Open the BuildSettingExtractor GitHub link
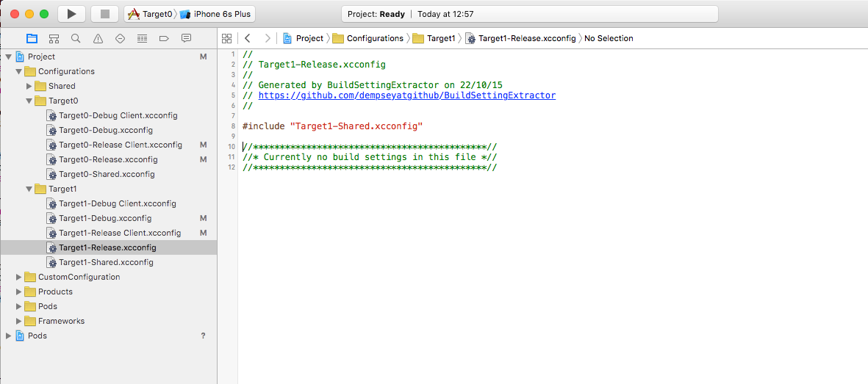868x384 pixels. [406, 95]
